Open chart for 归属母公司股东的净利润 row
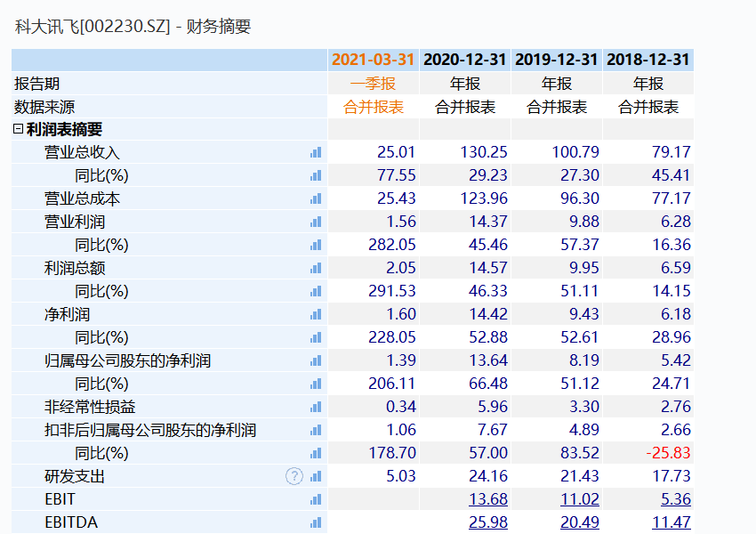The image size is (756, 534). point(316,360)
